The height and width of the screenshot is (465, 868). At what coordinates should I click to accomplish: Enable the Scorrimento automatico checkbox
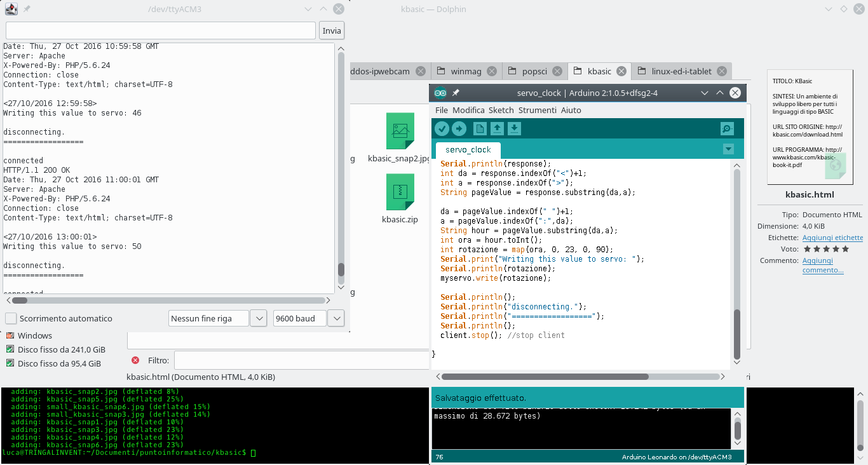(11, 318)
